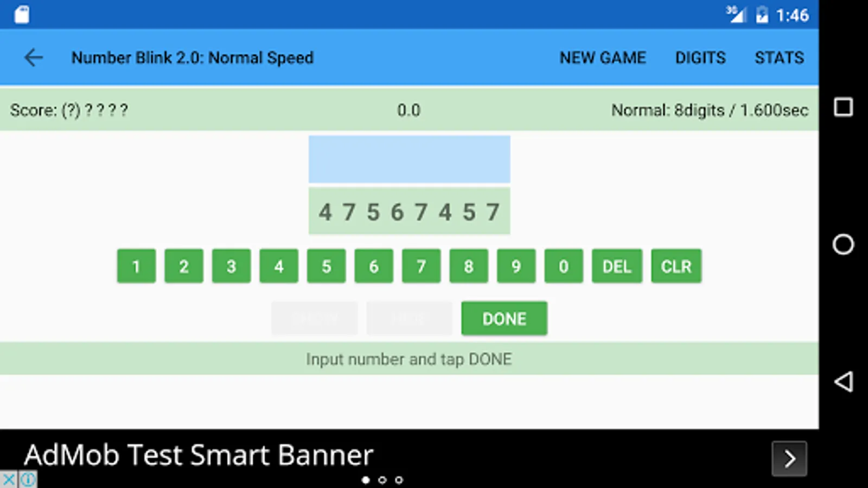
Task: Go back using the toolbar arrow
Action: 34,57
